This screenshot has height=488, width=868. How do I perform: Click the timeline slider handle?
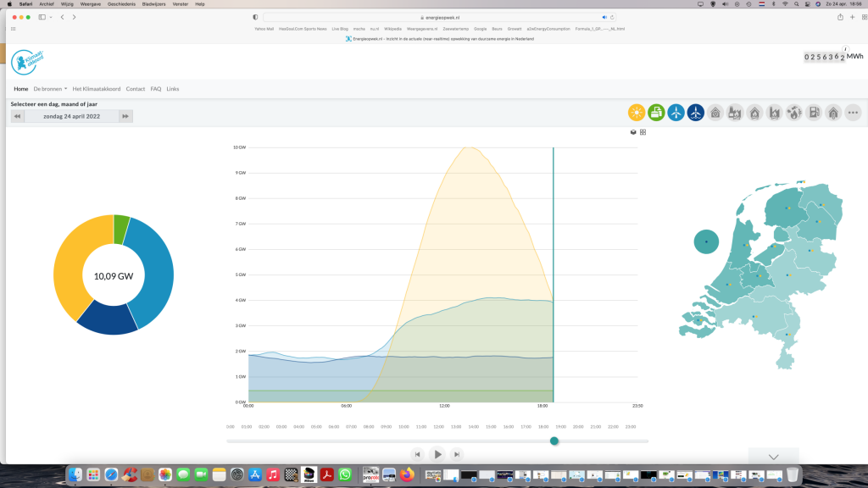(x=554, y=441)
